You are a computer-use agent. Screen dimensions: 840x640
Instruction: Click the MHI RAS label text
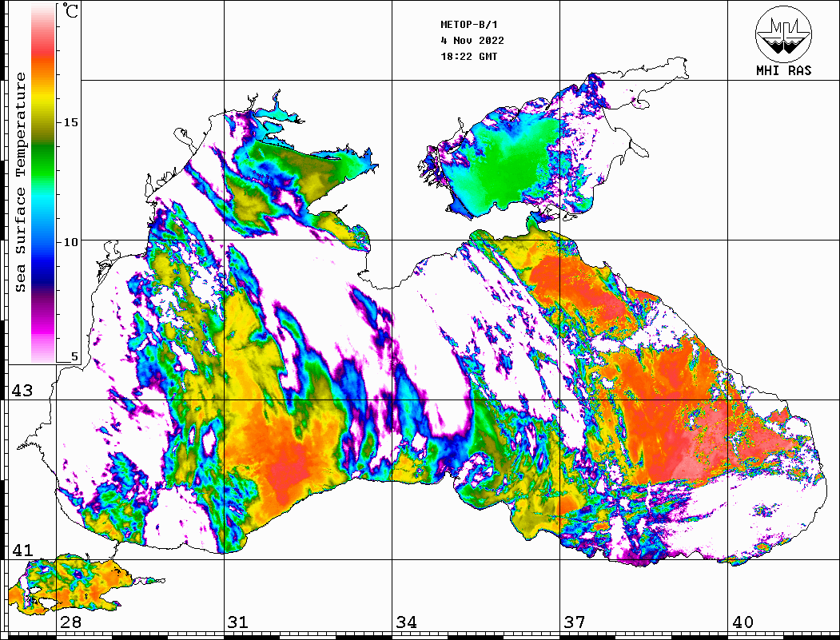pyautogui.click(x=784, y=70)
